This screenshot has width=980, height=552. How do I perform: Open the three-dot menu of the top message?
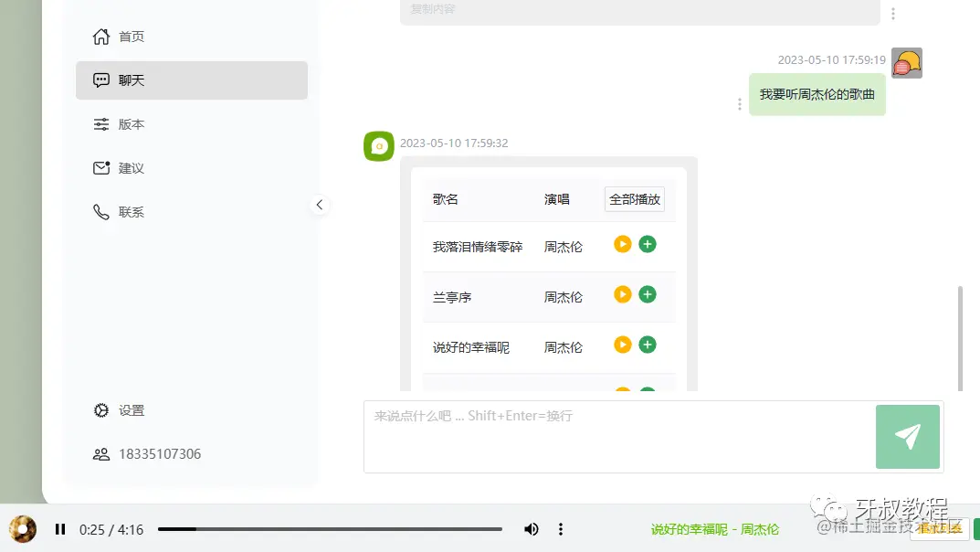click(x=893, y=14)
